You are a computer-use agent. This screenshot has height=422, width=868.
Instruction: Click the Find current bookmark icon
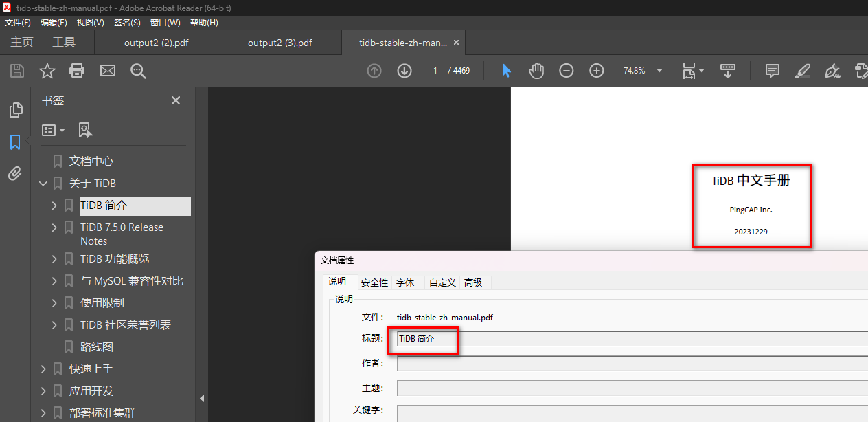(85, 130)
